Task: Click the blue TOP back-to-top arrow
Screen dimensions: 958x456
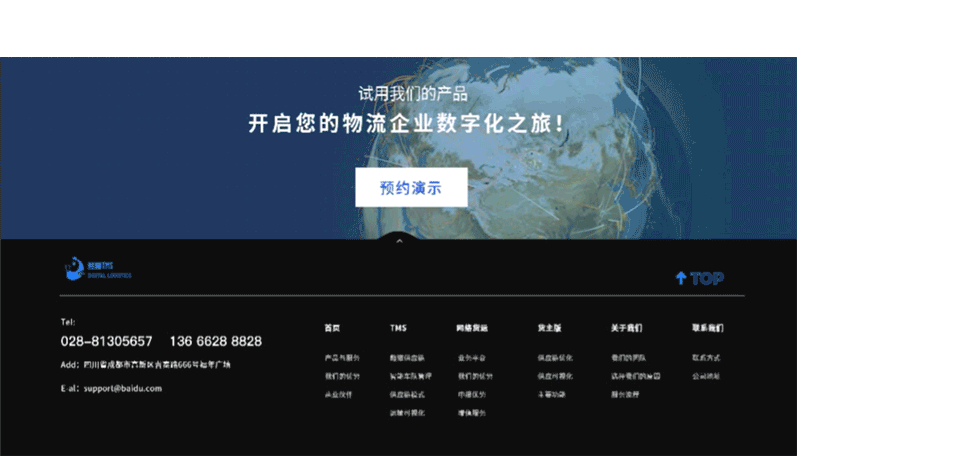Action: [700, 279]
